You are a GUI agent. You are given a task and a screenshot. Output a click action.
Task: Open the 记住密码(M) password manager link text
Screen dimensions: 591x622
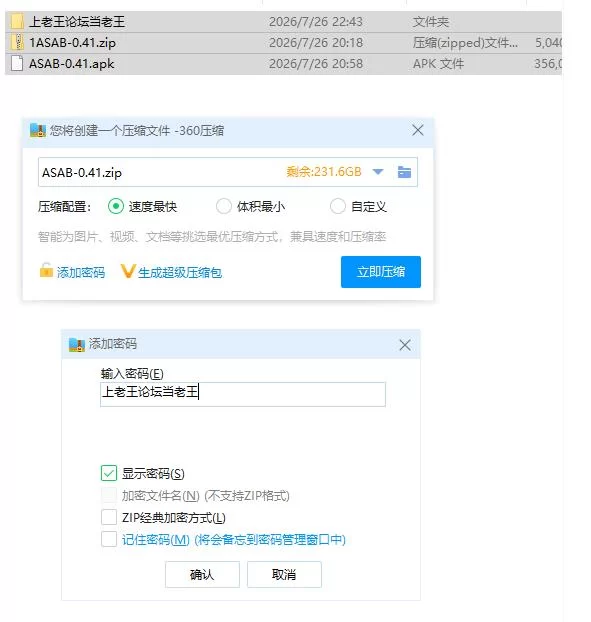234,539
